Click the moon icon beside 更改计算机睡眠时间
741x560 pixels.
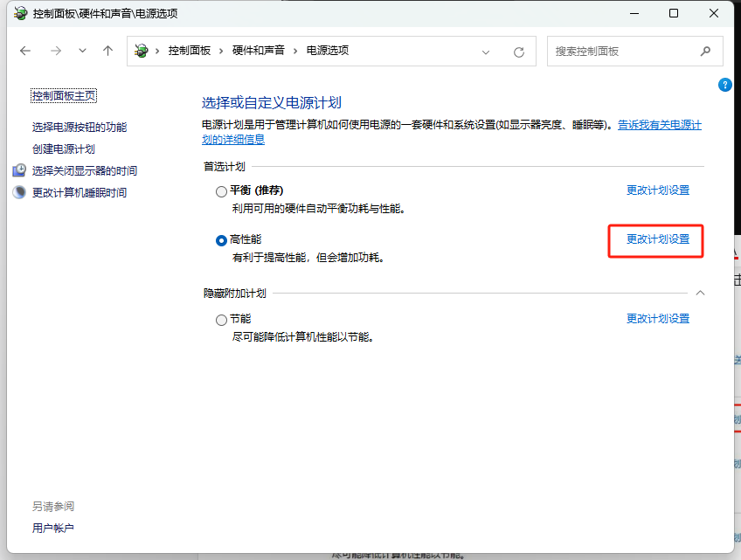19,192
